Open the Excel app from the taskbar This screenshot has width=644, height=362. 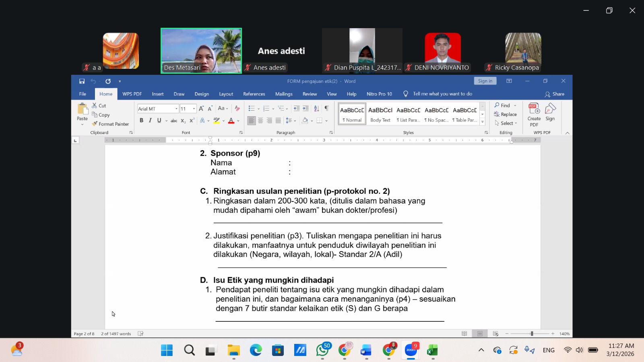432,350
